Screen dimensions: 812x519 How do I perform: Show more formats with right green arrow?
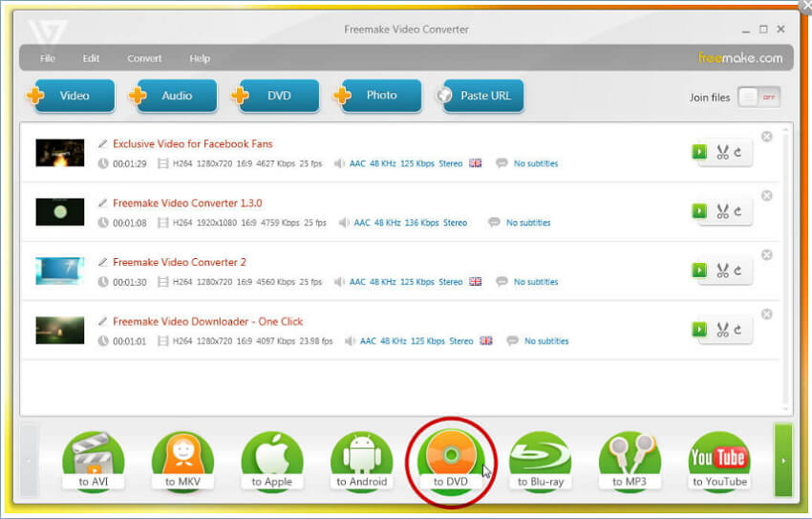(x=783, y=460)
